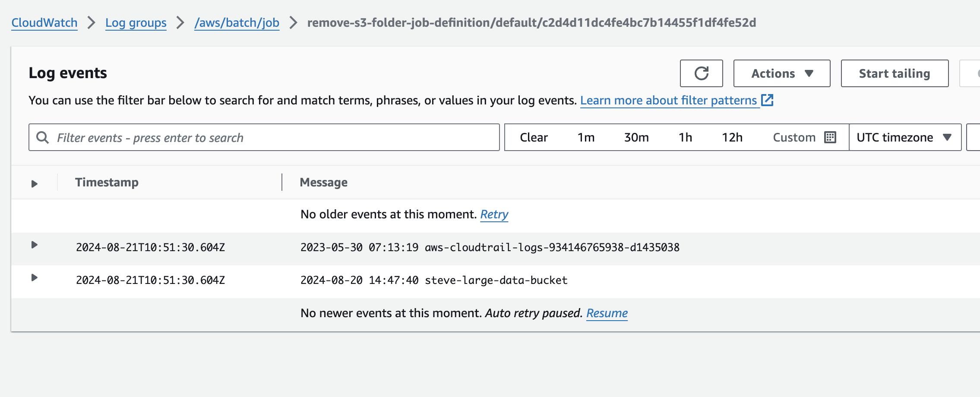Expand all rows using header arrow

pos(35,183)
